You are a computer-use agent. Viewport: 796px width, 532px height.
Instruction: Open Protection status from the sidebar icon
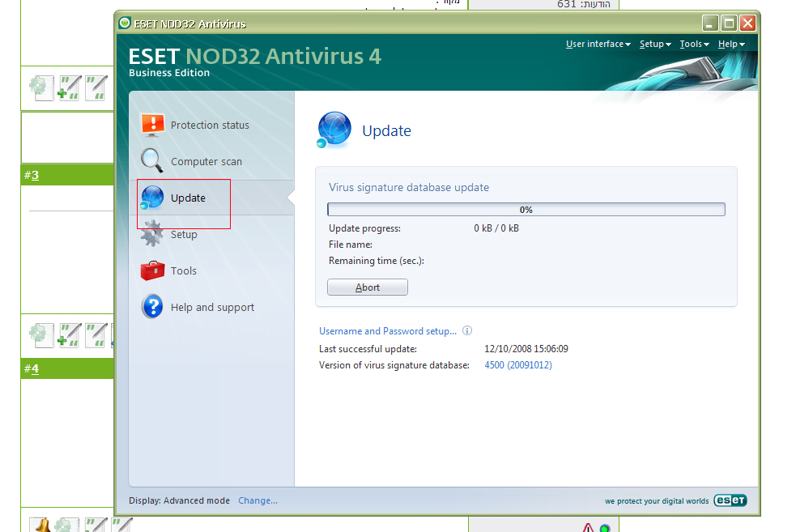(152, 125)
